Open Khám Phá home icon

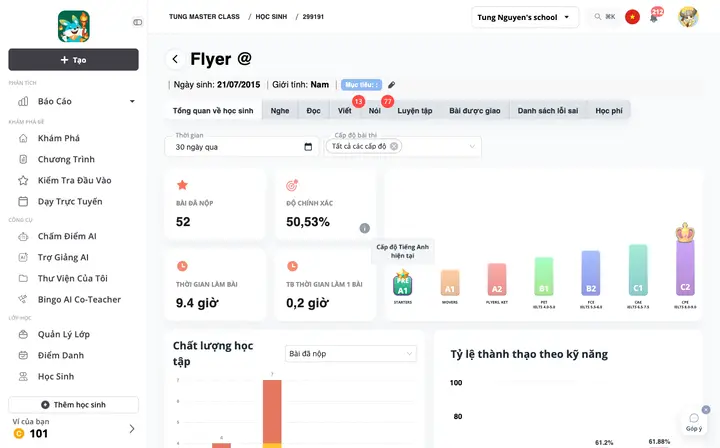point(23,138)
